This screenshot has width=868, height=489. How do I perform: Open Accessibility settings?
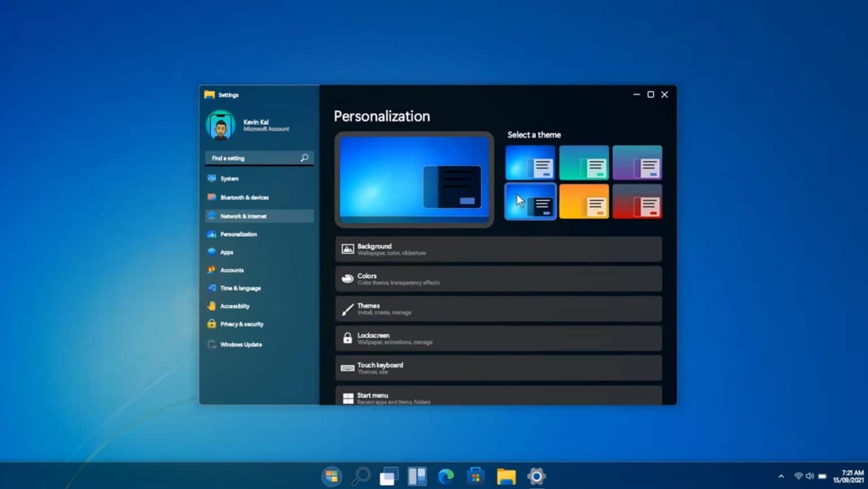[234, 306]
